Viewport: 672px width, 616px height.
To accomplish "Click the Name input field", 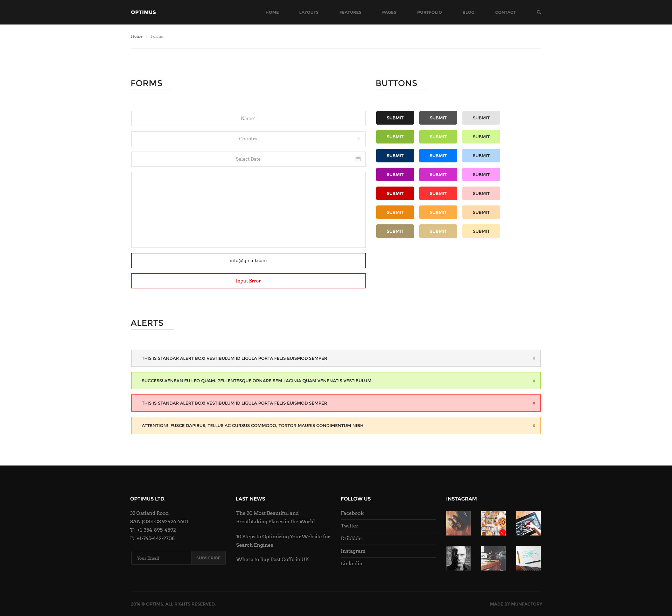I will tap(248, 119).
